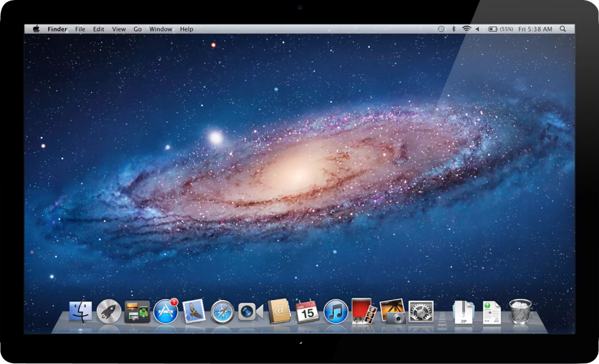Launch Safari compass icon
The width and height of the screenshot is (599, 364).
222,312
